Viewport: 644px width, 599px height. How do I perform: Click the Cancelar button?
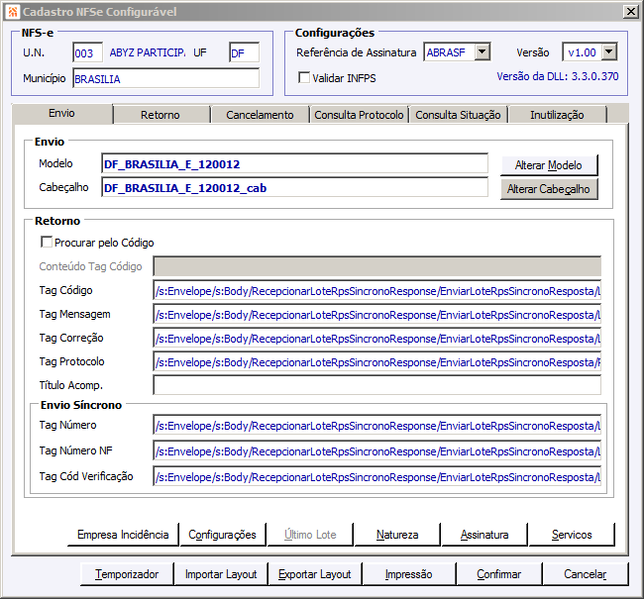pos(585,574)
